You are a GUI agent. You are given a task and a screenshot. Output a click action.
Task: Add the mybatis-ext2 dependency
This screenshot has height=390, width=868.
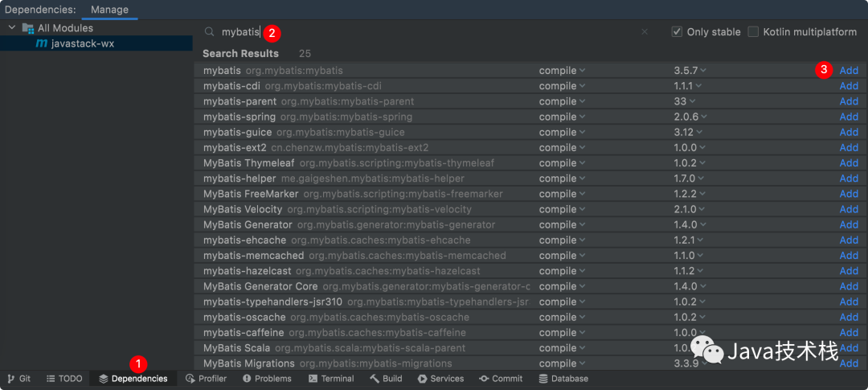849,148
